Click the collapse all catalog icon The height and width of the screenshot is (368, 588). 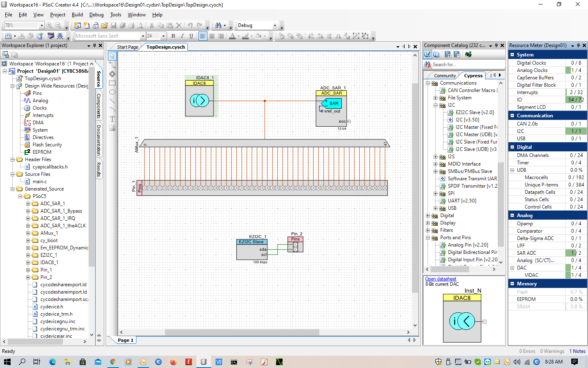click(457, 54)
